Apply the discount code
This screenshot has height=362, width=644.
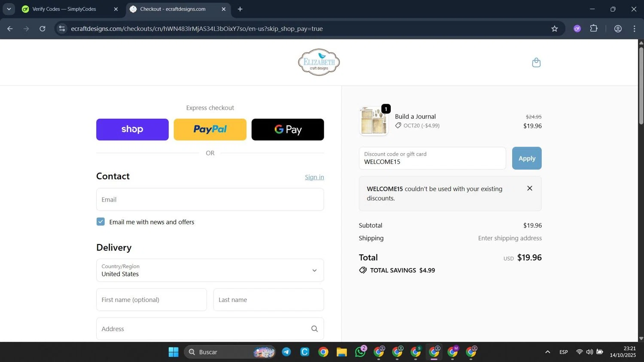point(527,158)
